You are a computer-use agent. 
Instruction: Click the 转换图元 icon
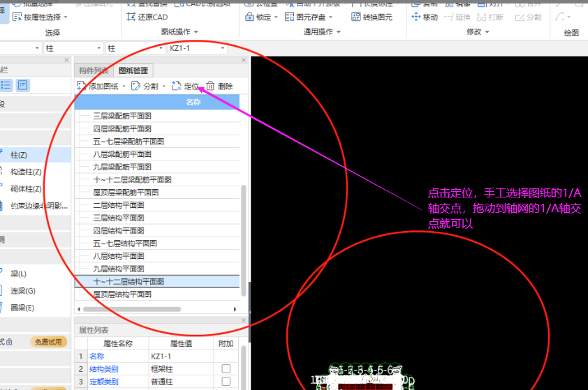point(356,17)
